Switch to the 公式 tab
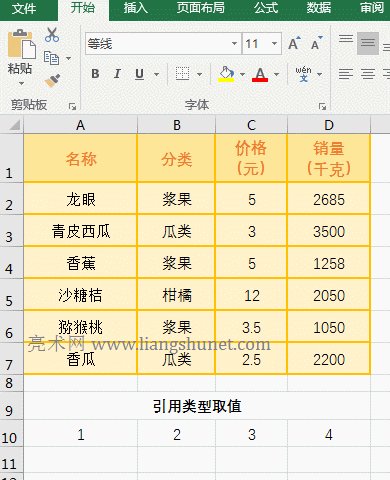This screenshot has height=480, width=390. pos(266,8)
